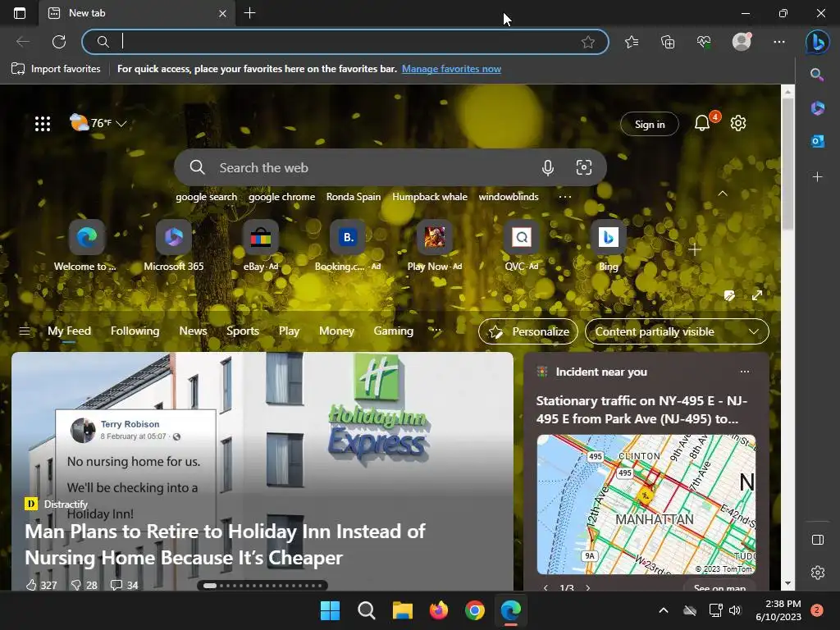Open sidebar customize settings gear
This screenshot has height=630, width=840.
tap(818, 573)
